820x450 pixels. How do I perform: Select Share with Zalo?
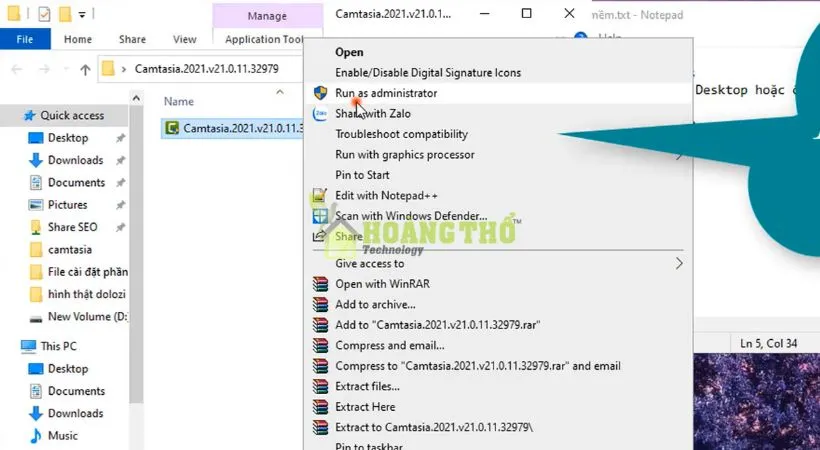click(373, 114)
